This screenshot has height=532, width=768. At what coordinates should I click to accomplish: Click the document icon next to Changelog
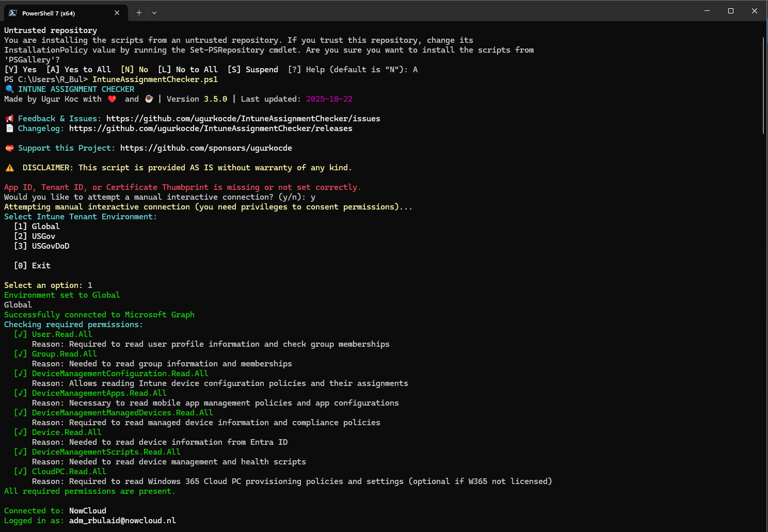[9, 128]
